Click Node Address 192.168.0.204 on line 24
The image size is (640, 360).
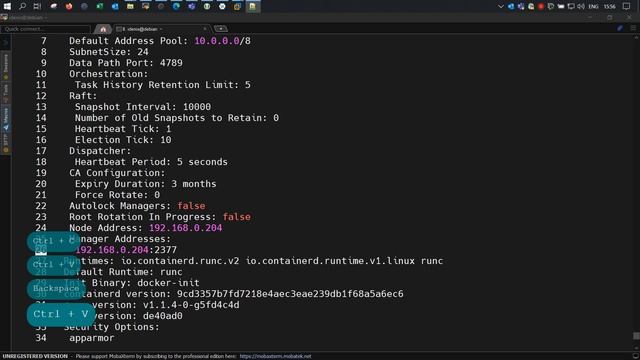[185, 228]
